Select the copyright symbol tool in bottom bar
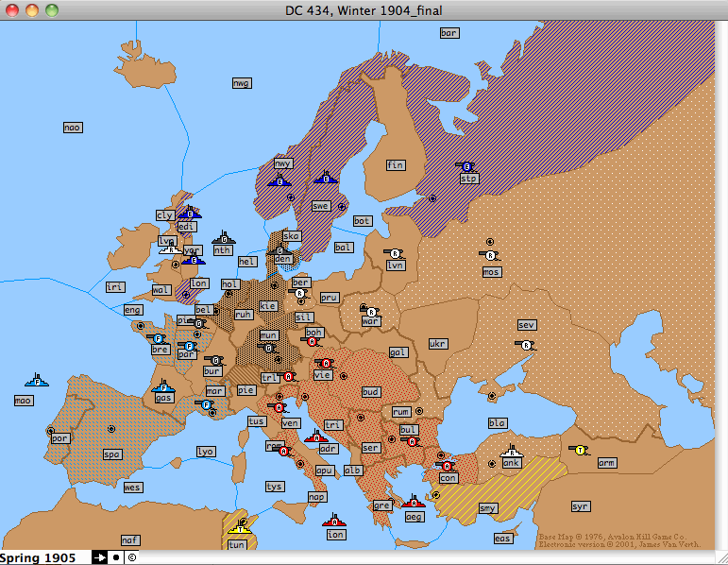Image resolution: width=728 pixels, height=565 pixels. point(132,557)
